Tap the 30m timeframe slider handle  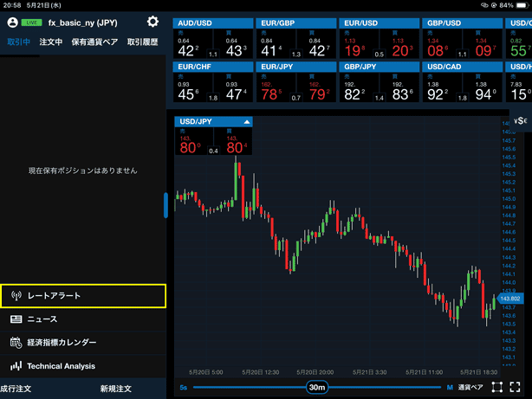317,387
